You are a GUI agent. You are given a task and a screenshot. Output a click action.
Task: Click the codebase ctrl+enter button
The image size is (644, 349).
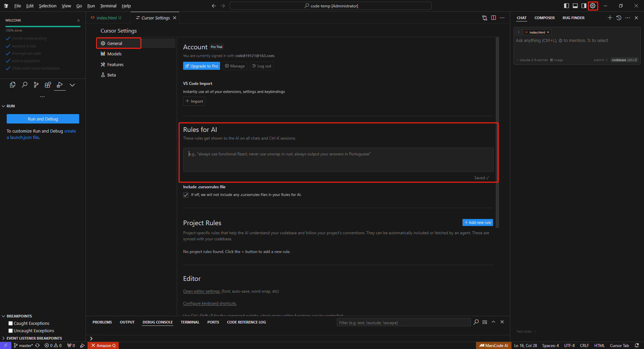pyautogui.click(x=624, y=60)
